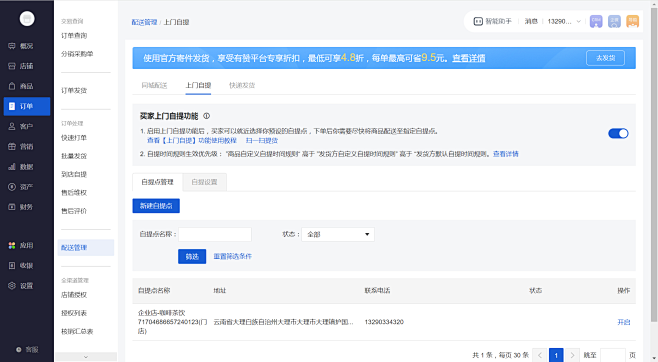Viewport: 658px width, 362px height.
Task: Click the 重置筛选条件 link
Action: [232, 256]
